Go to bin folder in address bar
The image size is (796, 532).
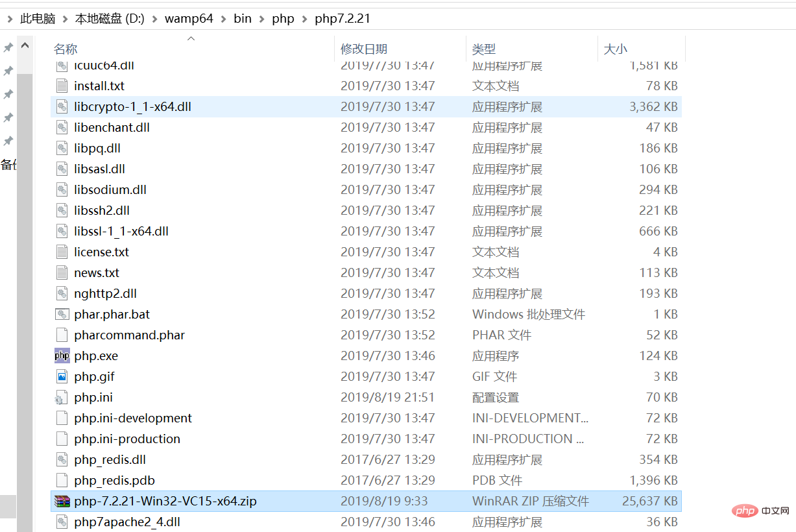pyautogui.click(x=243, y=19)
